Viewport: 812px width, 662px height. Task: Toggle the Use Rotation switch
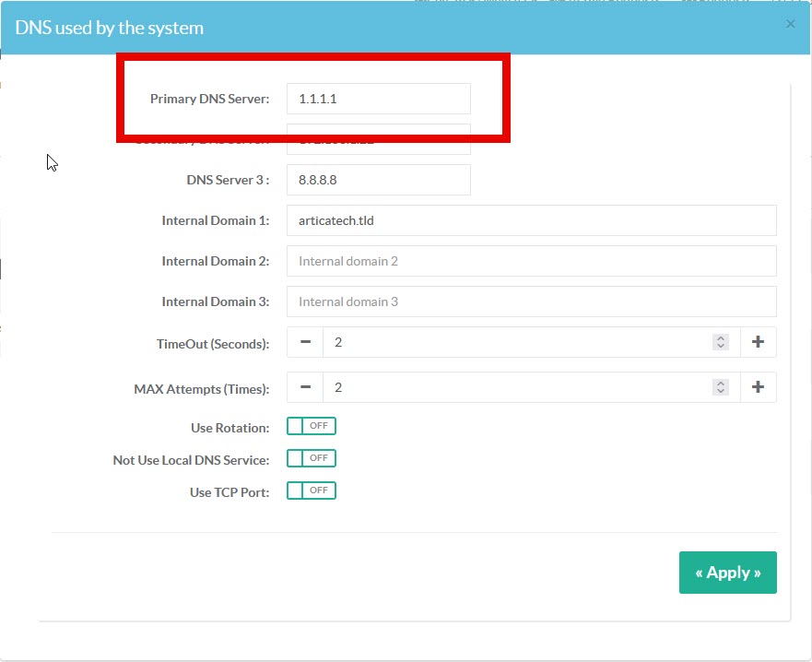coord(312,426)
